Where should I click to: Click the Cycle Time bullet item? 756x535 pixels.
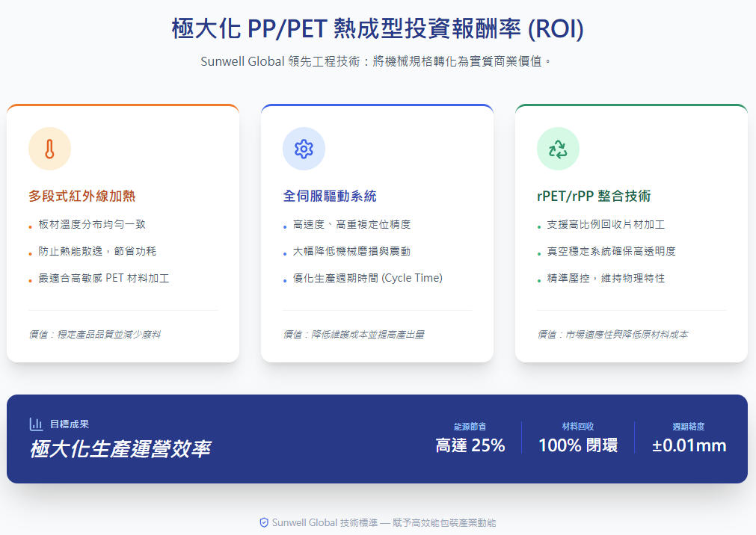368,278
